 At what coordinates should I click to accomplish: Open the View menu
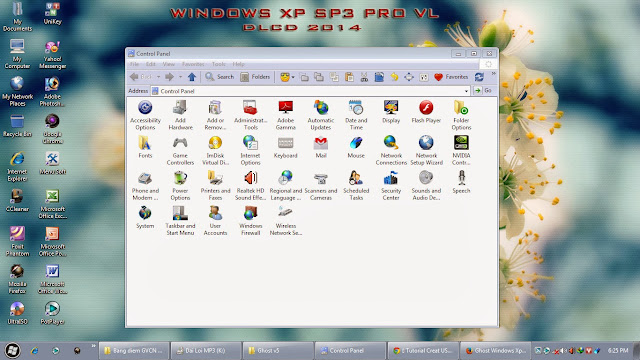pos(168,64)
